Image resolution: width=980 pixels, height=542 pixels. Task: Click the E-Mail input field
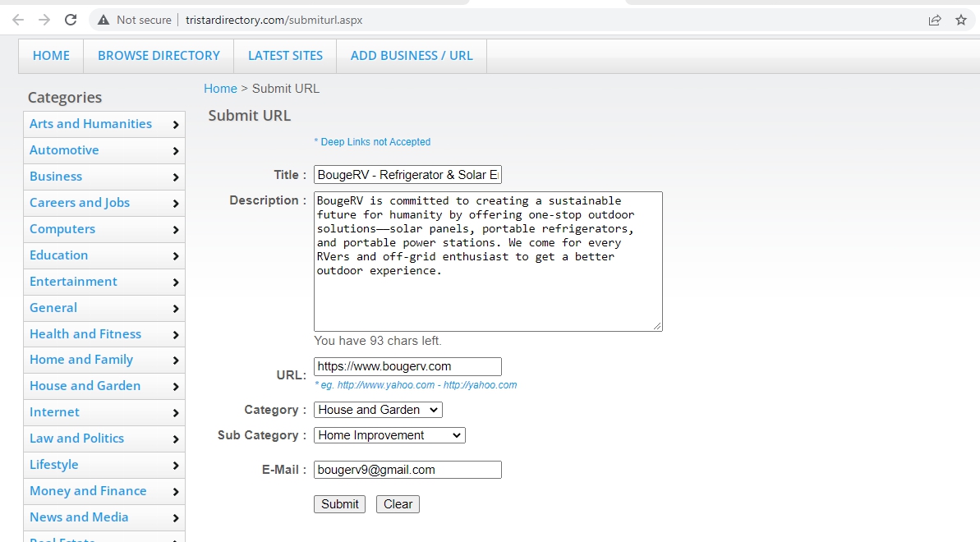click(407, 470)
